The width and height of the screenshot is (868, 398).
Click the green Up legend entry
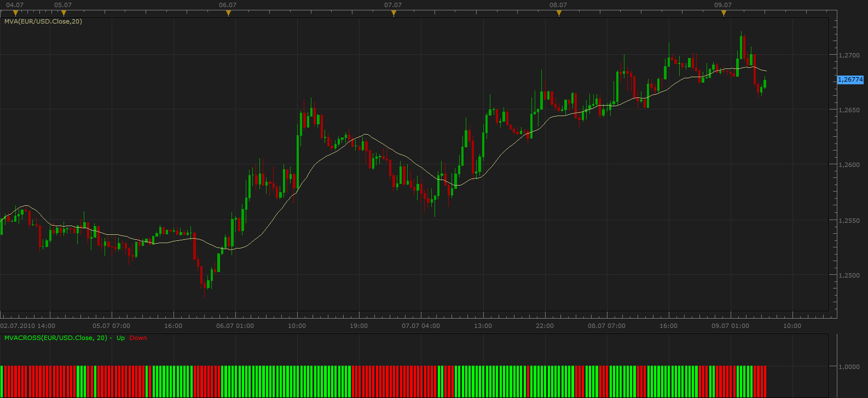pos(120,338)
